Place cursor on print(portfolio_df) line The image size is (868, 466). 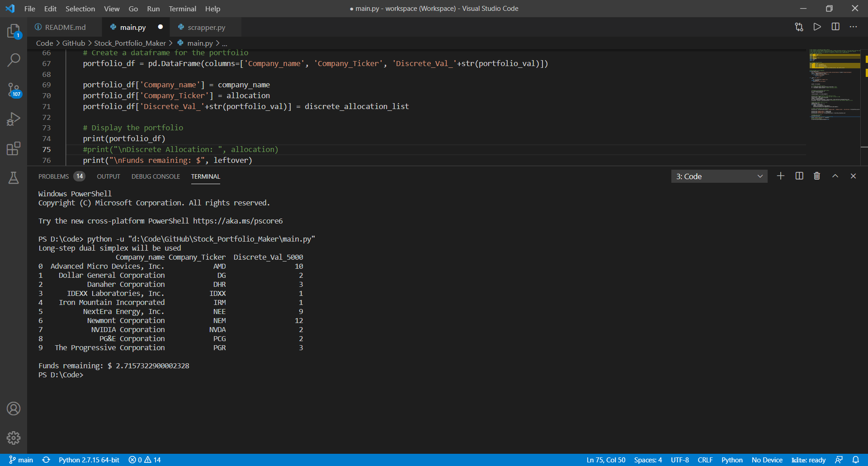coord(124,138)
